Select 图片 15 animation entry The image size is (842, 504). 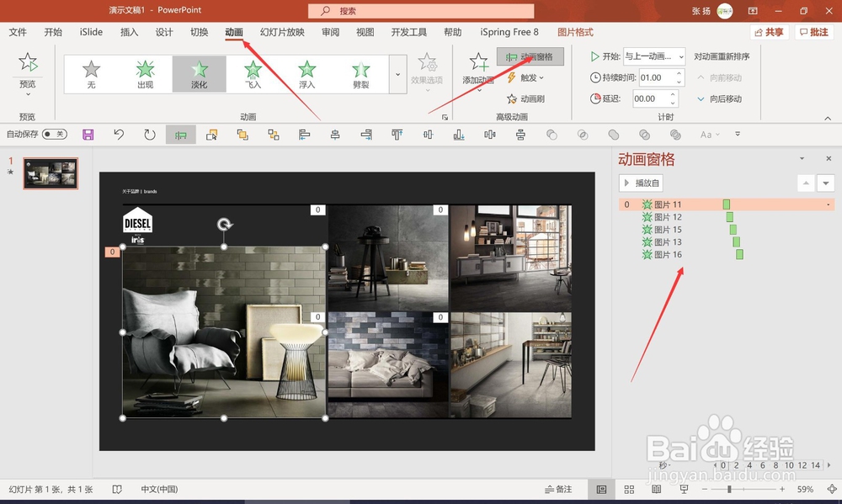(x=727, y=229)
